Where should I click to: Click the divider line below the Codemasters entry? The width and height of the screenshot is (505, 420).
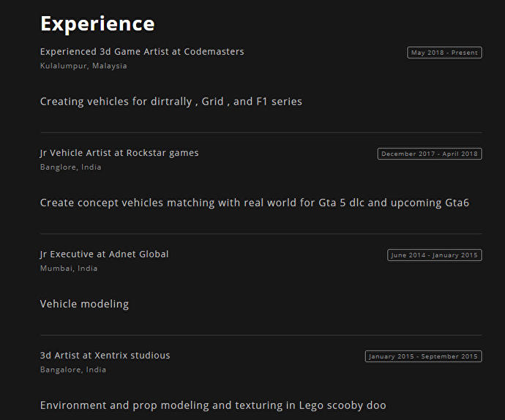(261, 132)
